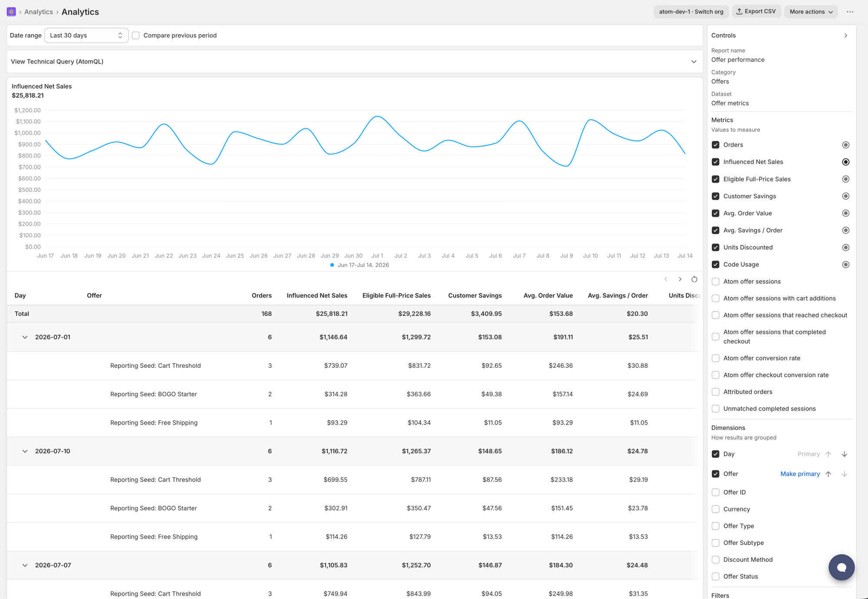Select Orders as chart metric
The height and width of the screenshot is (599, 868).
845,145
